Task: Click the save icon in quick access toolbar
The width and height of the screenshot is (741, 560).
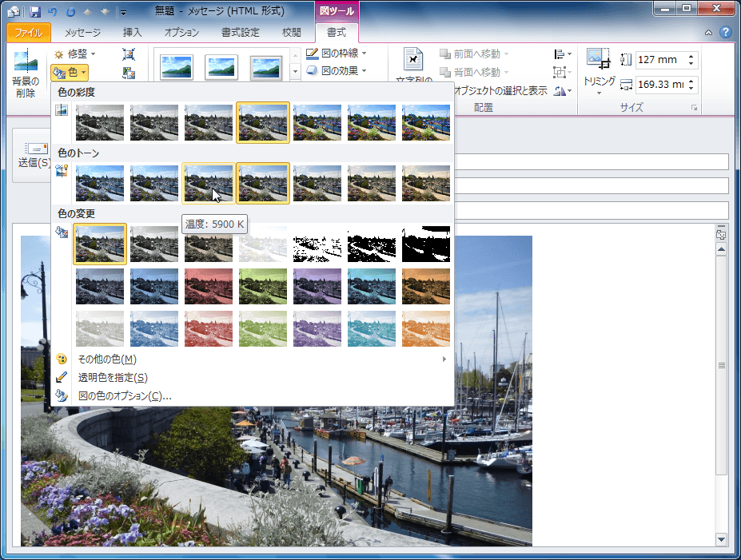Action: (x=35, y=12)
